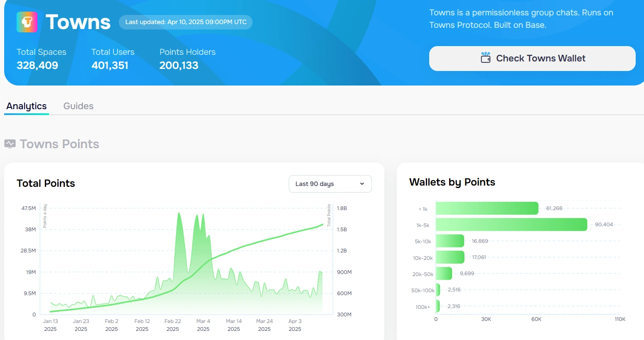Click the 16,869 bar value label
Viewport: 644px width, 340px height.
coord(480,241)
